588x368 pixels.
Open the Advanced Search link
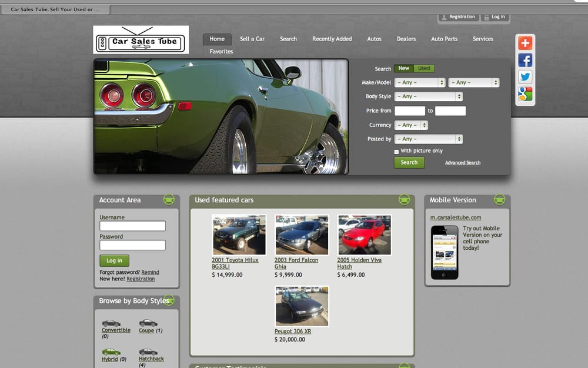point(463,163)
